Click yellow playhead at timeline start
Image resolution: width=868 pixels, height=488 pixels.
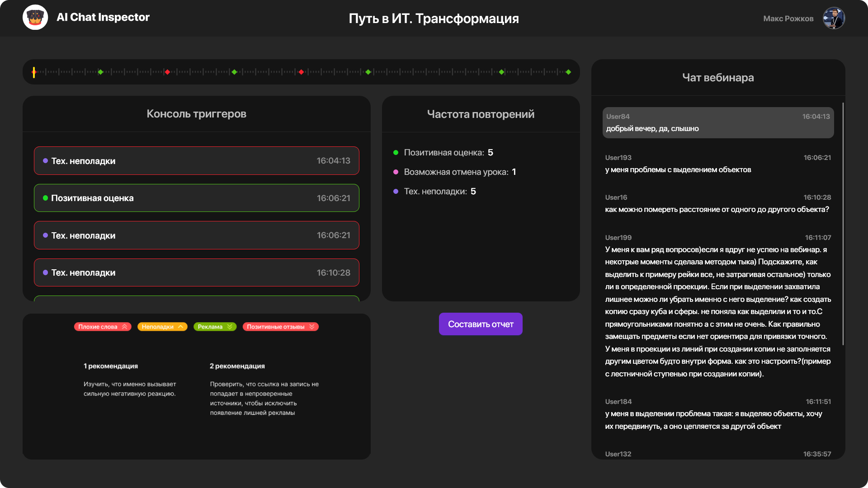click(34, 72)
